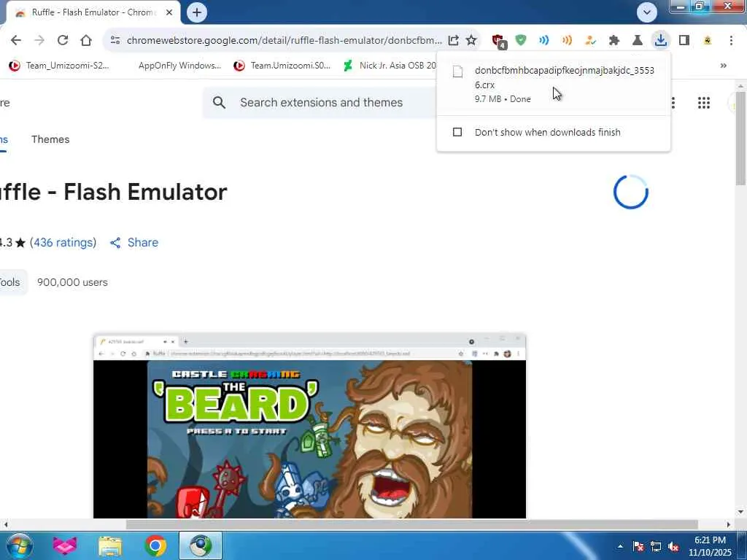Open the Google apps grid
The width and height of the screenshot is (747, 560).
tap(704, 103)
